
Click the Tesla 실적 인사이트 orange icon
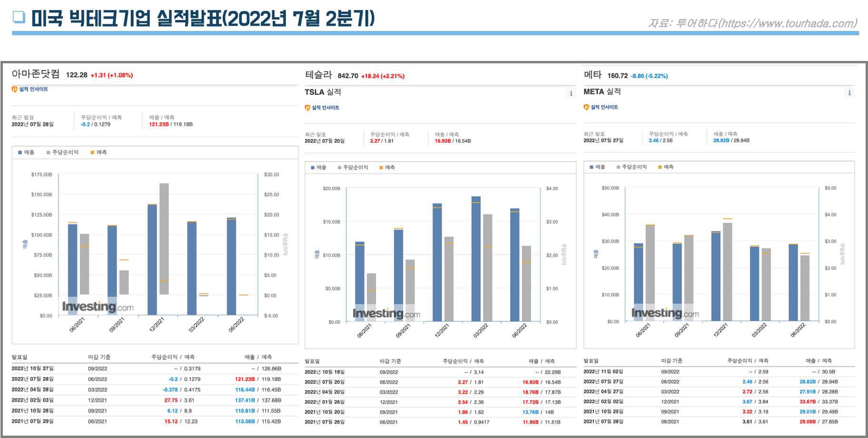(x=307, y=108)
